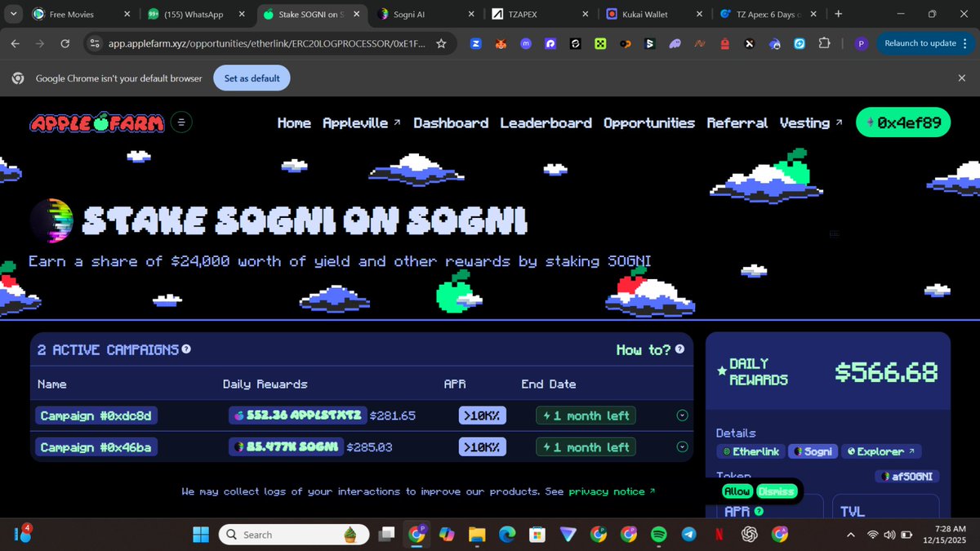Click the Sogni protocol tag

tap(813, 451)
